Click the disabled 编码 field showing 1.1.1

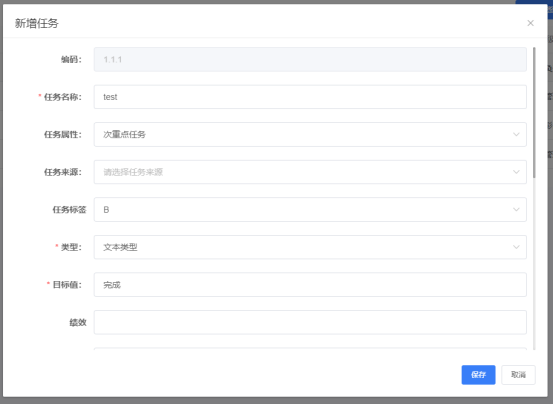click(310, 60)
